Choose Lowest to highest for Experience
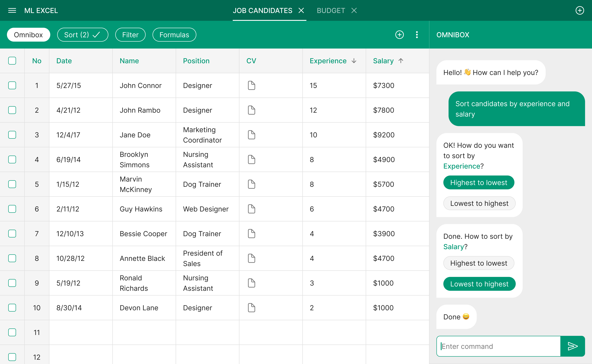This screenshot has width=592, height=364. [479, 203]
